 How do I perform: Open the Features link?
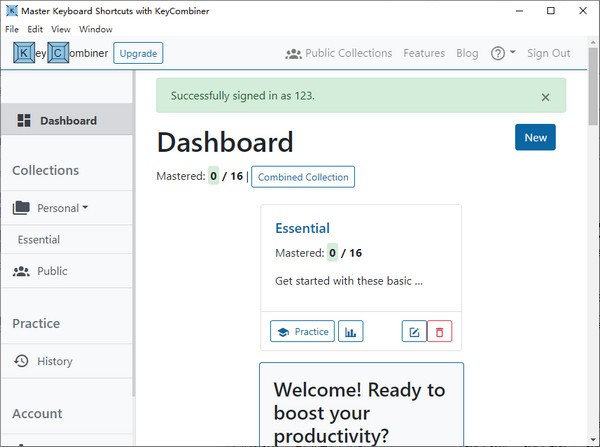[x=424, y=53]
